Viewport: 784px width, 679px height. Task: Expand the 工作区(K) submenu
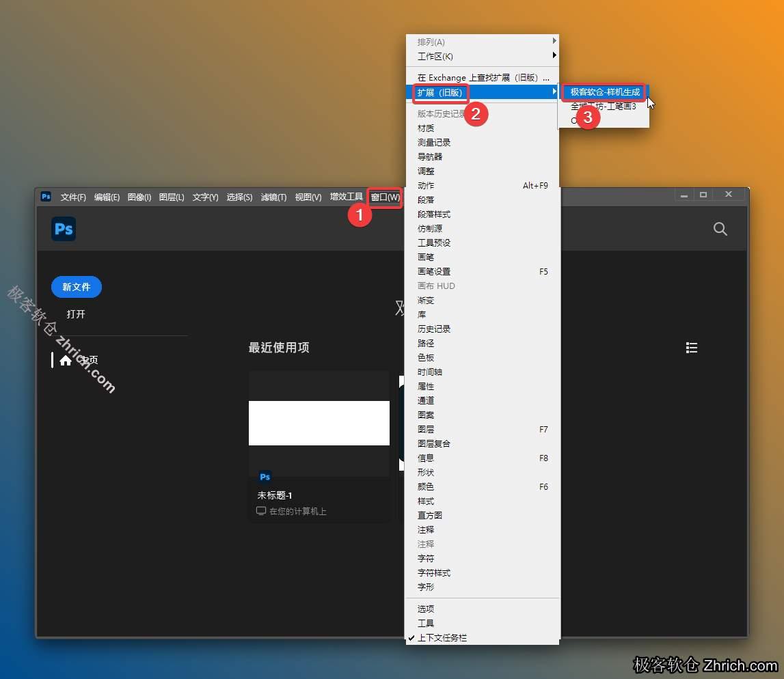click(x=483, y=56)
